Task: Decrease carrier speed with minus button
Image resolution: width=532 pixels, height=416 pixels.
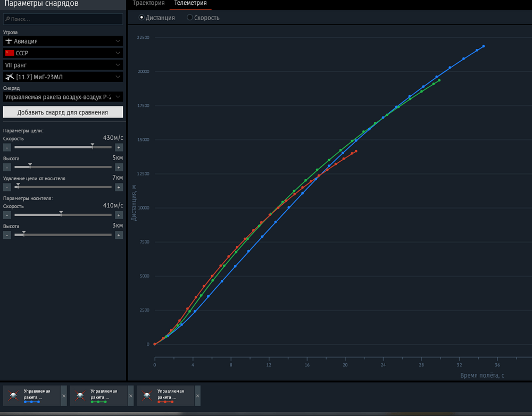Action: (7, 215)
